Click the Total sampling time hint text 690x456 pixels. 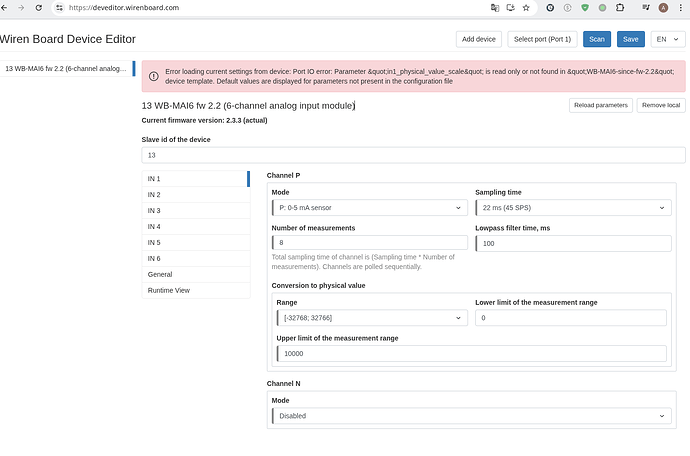point(363,262)
